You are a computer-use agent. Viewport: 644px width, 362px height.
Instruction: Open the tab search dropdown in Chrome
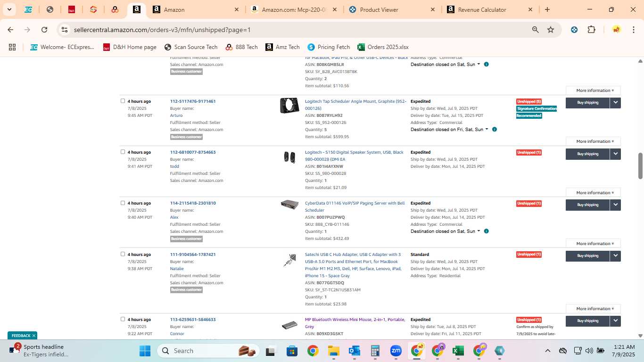(x=9, y=9)
